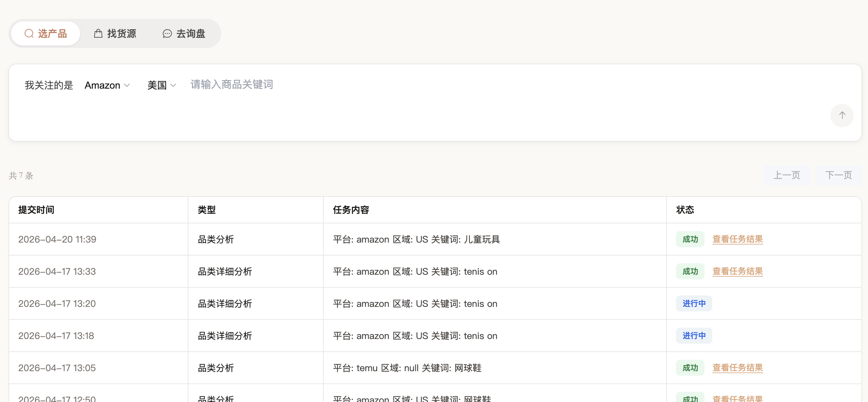Submit keyword with the up-arrow send button
Screen dimensions: 868x402
coord(842,115)
